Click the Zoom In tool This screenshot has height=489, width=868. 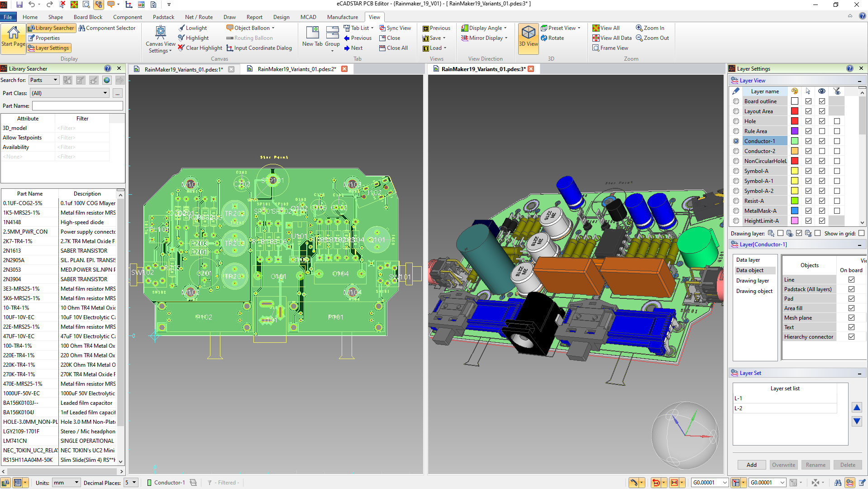pos(650,28)
